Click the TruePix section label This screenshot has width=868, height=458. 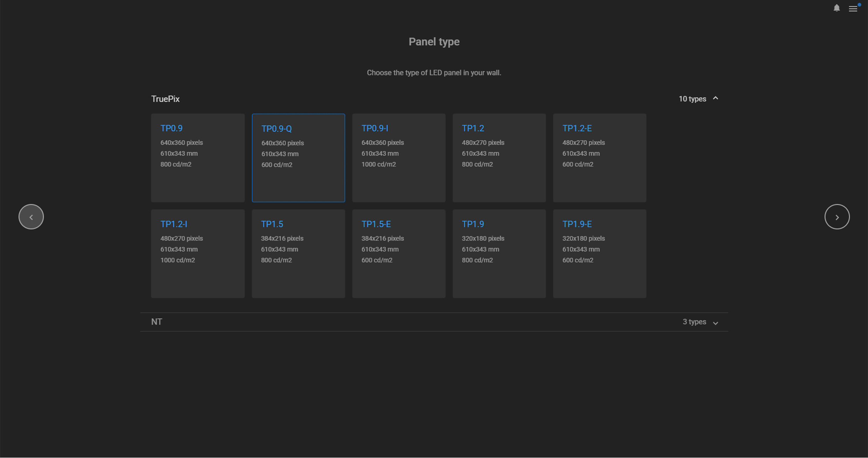(165, 98)
